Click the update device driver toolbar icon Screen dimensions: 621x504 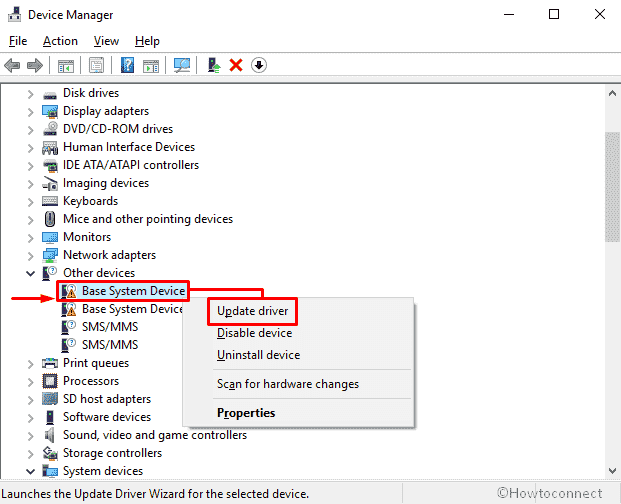(214, 65)
